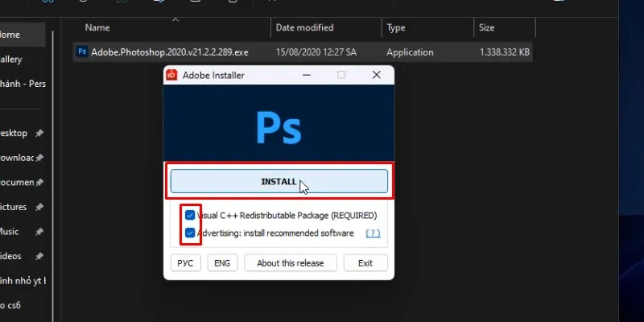Viewport: 644px width, 322px height.
Task: Click the pin icon next to Desktop
Action: coord(39,133)
